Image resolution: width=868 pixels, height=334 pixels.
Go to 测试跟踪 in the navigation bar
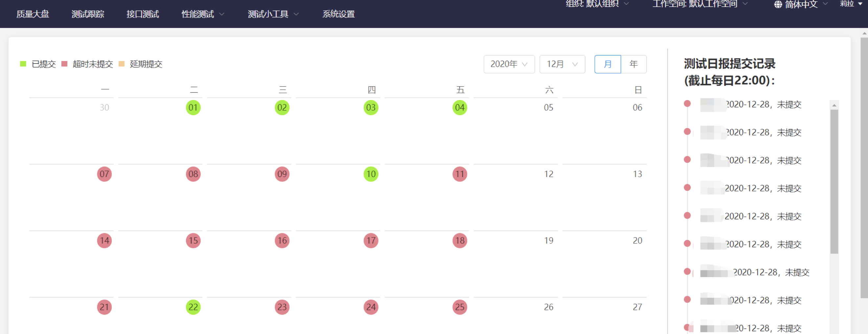pos(88,14)
